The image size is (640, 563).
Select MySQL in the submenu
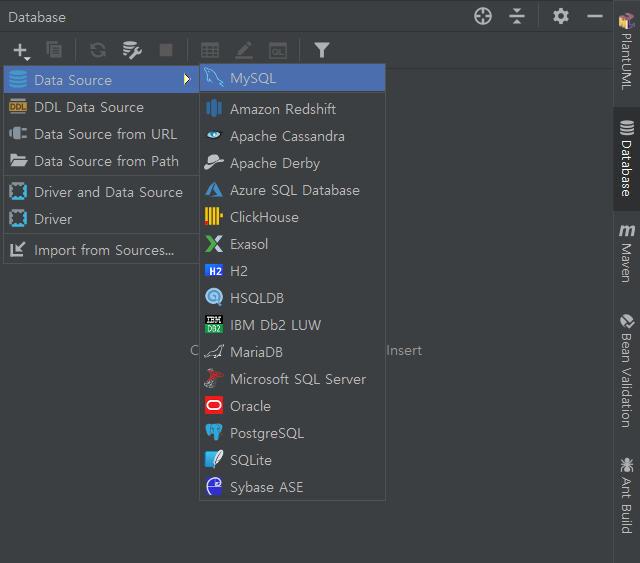pos(292,78)
